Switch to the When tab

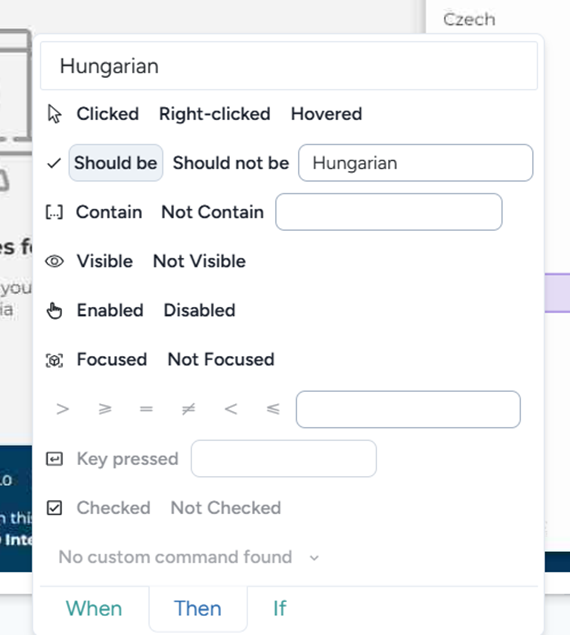pyautogui.click(x=94, y=608)
